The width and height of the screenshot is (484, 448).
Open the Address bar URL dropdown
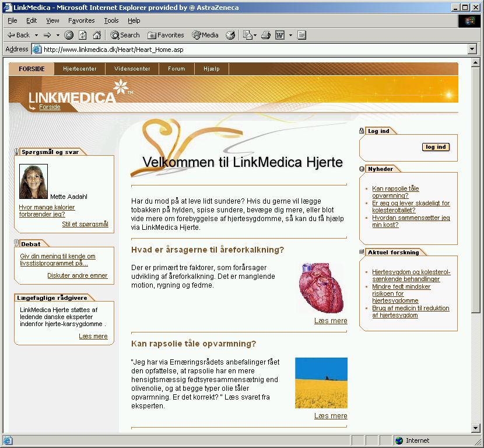click(x=472, y=50)
